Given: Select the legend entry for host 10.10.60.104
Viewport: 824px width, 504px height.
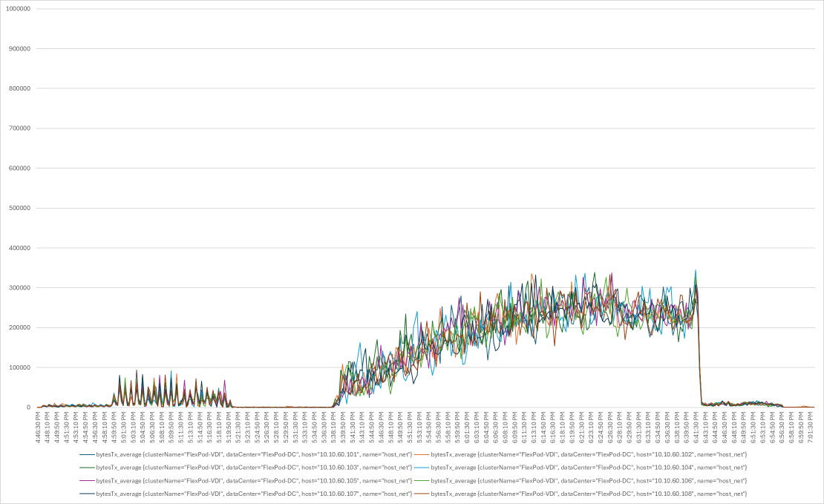Looking at the screenshot, I should tap(581, 467).
